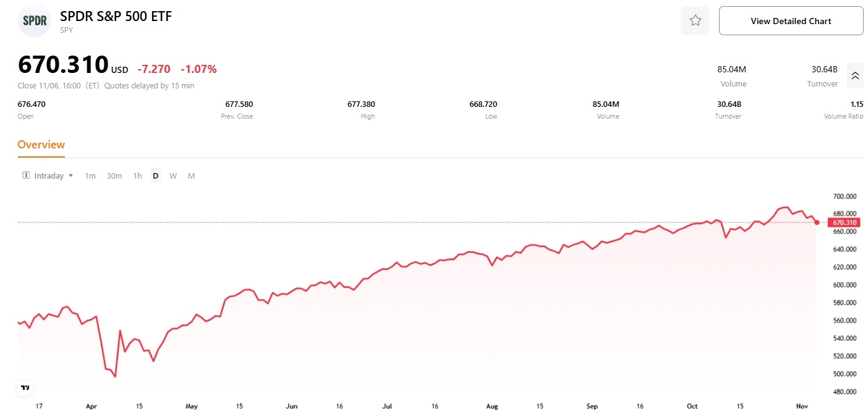Switch chart to the 1h interval

pos(137,176)
